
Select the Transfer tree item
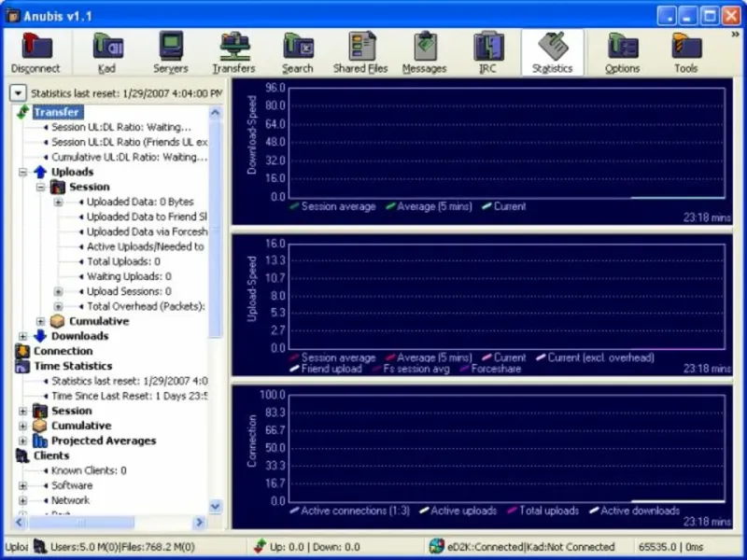click(56, 112)
